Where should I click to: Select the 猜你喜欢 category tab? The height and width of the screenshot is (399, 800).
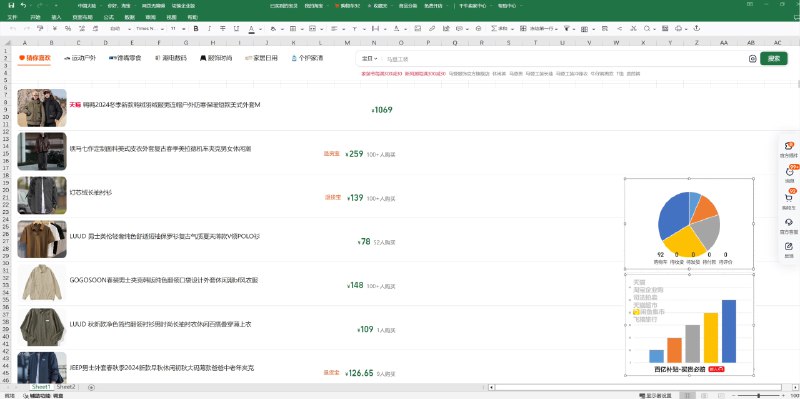point(35,58)
